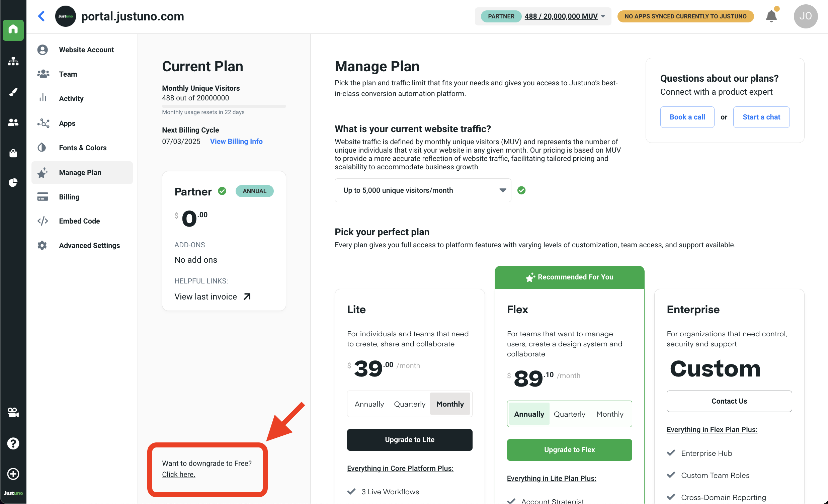
Task: Open the JO user avatar menu
Action: [x=805, y=16]
